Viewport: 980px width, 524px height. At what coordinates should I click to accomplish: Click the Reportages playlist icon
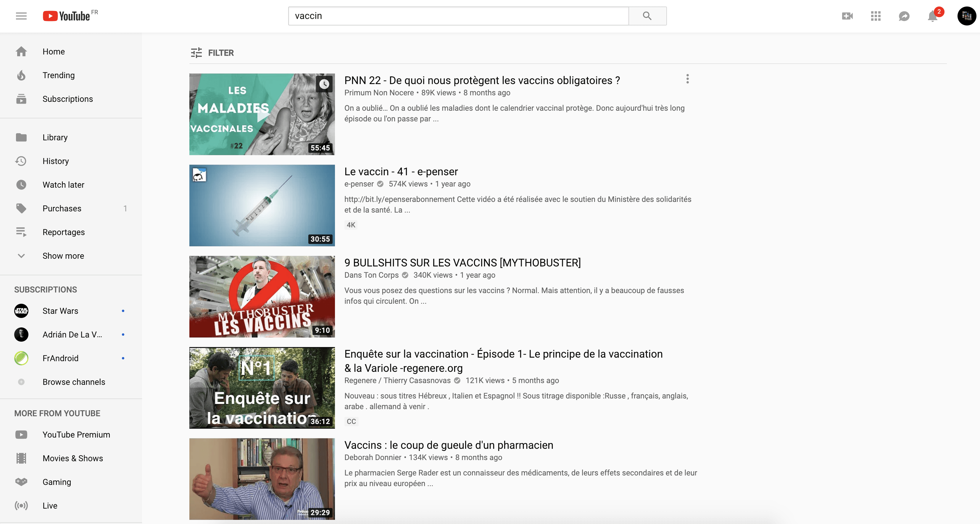(21, 232)
